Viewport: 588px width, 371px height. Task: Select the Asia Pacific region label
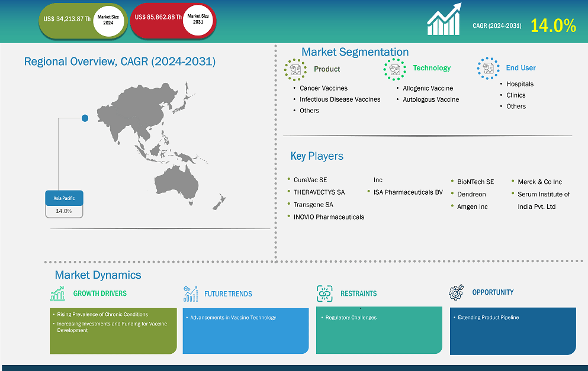point(64,198)
